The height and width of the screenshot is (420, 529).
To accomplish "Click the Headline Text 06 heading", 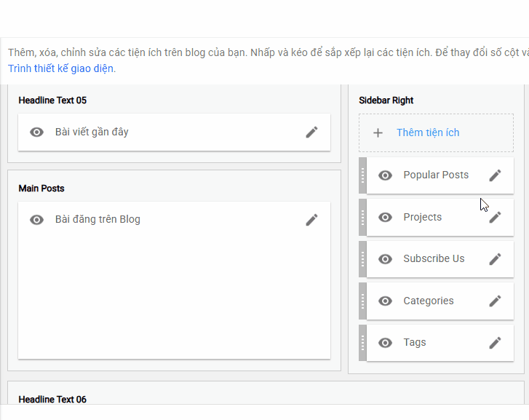I will point(52,400).
